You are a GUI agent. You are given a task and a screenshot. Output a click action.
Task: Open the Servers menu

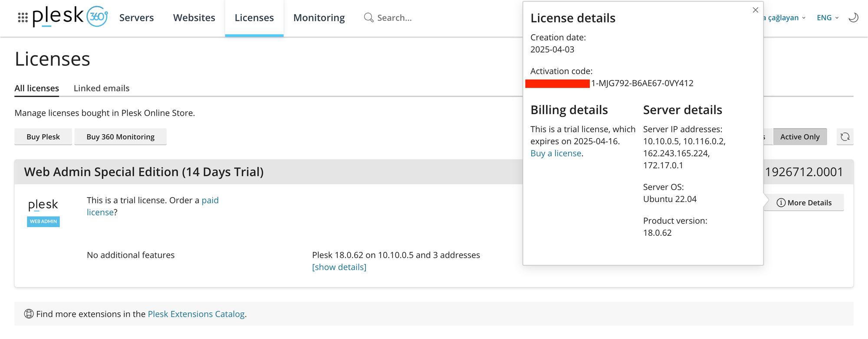click(136, 18)
